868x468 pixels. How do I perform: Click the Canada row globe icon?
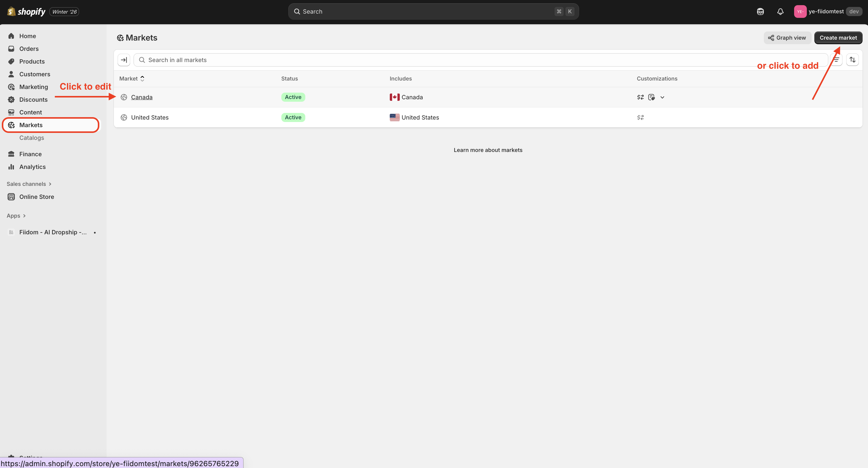pos(124,97)
